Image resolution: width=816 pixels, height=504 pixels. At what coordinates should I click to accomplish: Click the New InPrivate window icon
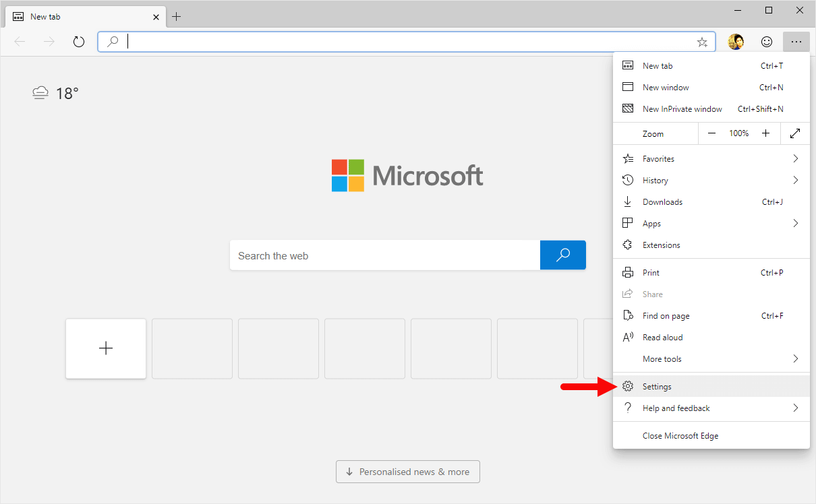[628, 108]
